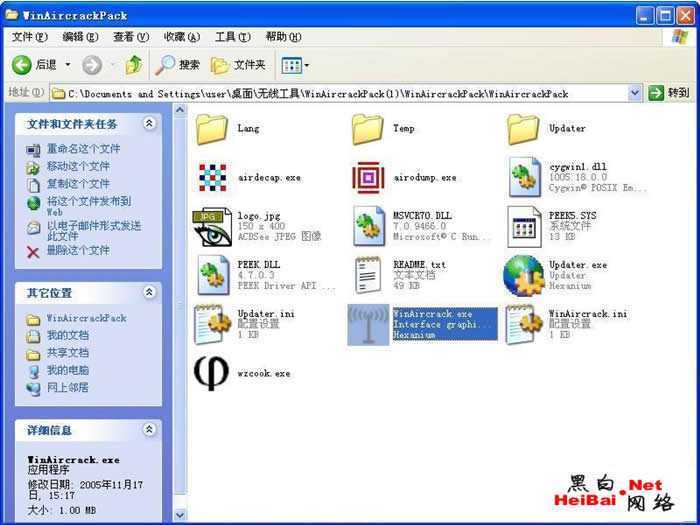Click 以电子邮件形式发送此文件 link

tap(94, 230)
